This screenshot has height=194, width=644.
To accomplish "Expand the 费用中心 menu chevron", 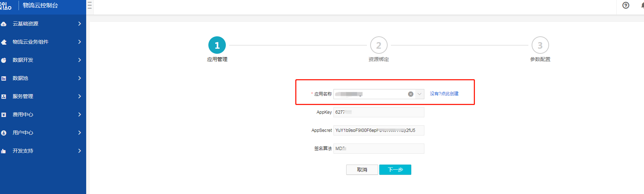I will 80,114.
